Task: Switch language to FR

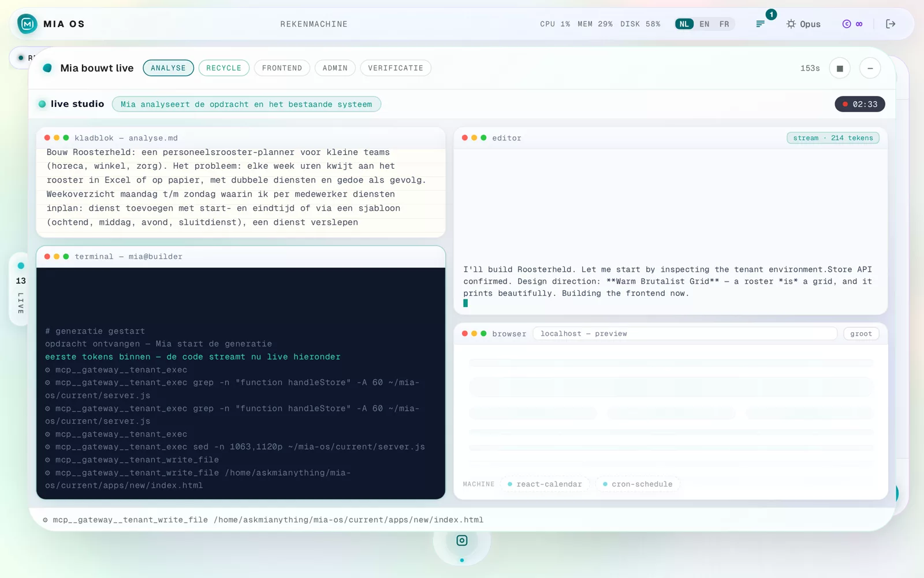Action: pyautogui.click(x=724, y=24)
